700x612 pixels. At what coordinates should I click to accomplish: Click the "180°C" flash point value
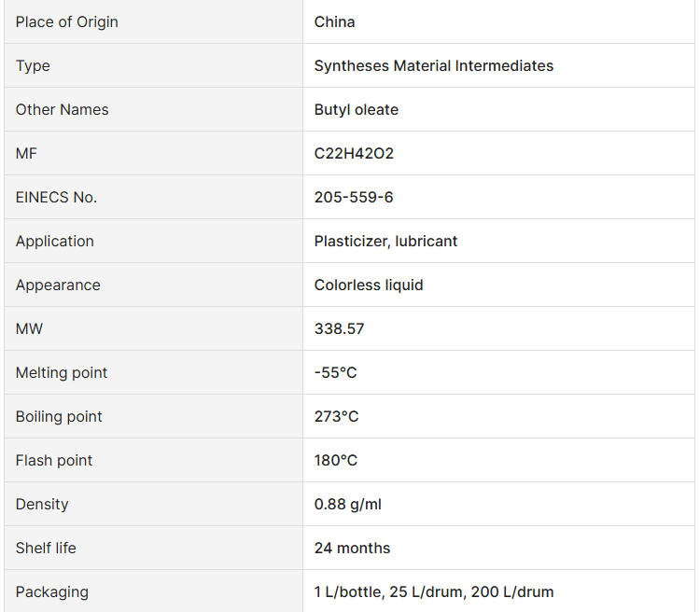[335, 460]
